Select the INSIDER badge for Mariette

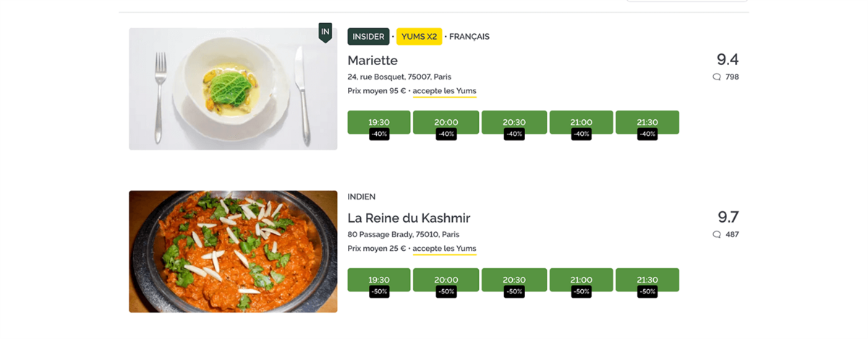tap(368, 37)
